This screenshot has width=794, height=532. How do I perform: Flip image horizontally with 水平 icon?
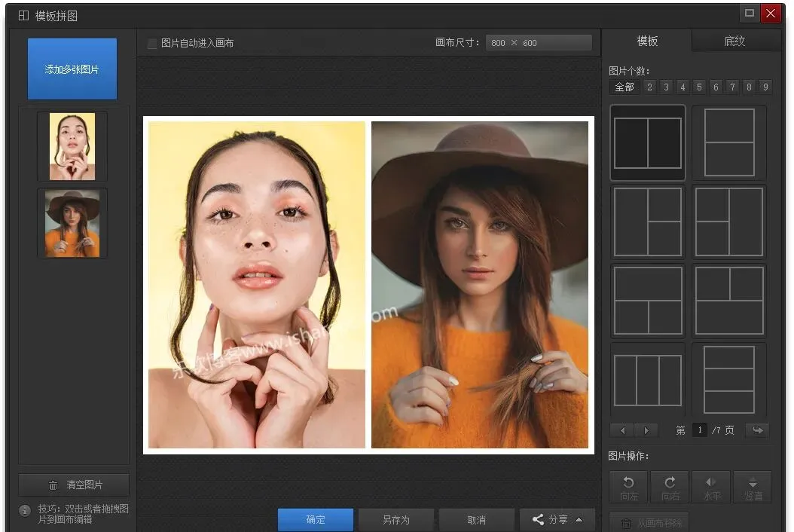pyautogui.click(x=711, y=487)
